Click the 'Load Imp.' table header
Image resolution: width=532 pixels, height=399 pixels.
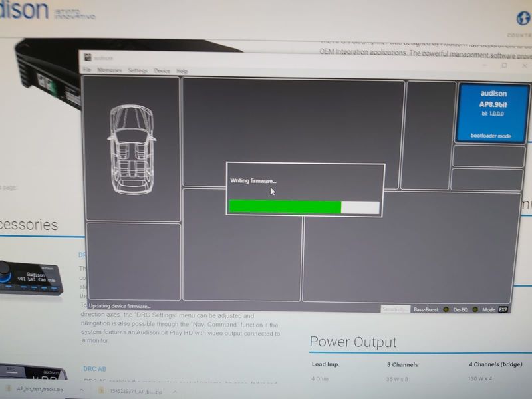(326, 364)
